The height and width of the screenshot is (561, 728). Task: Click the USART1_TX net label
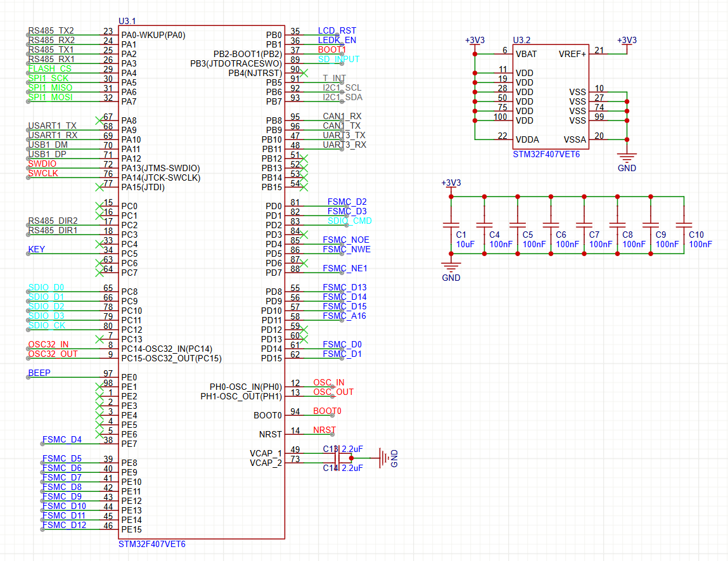tap(52, 126)
